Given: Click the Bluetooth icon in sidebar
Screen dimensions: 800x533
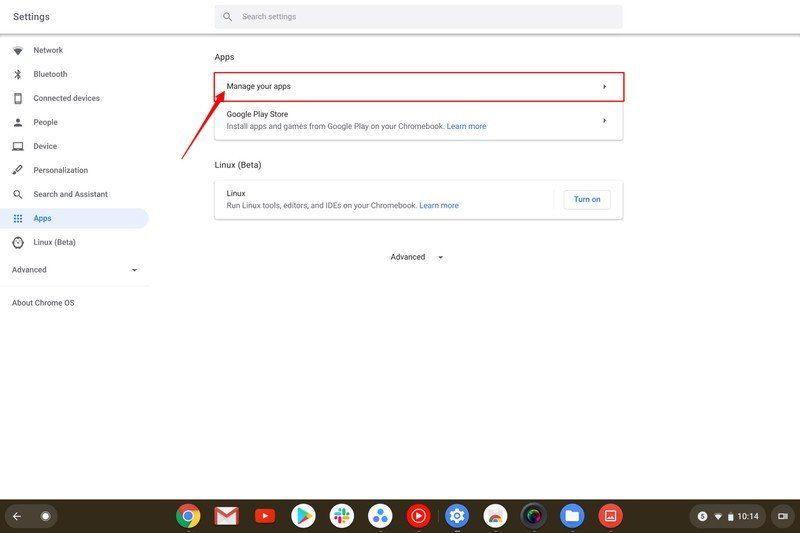Looking at the screenshot, I should point(18,74).
